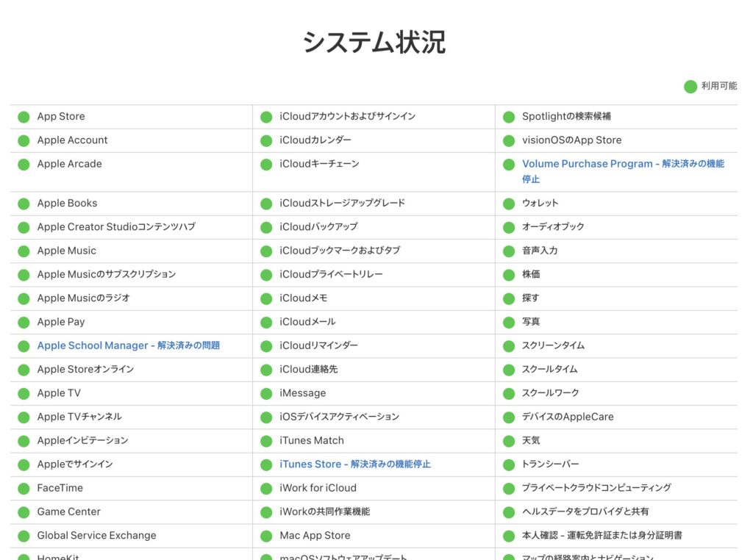Viewport: 753px width, 560px height.
Task: Select the スクリーンタイム service entry
Action: [553, 345]
